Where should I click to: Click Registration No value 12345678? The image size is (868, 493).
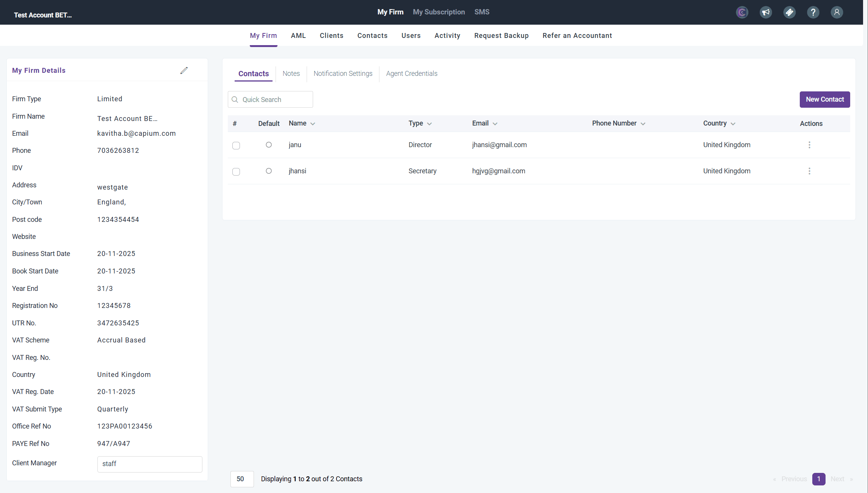click(x=114, y=306)
